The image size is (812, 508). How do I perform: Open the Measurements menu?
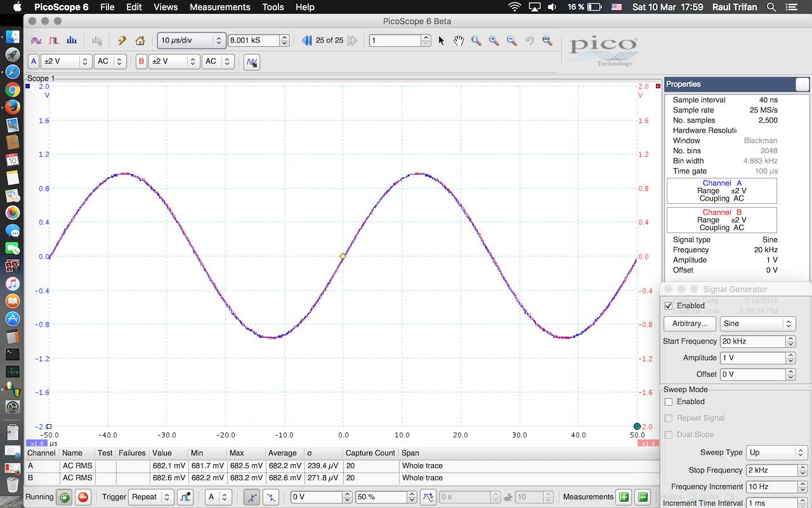(220, 7)
